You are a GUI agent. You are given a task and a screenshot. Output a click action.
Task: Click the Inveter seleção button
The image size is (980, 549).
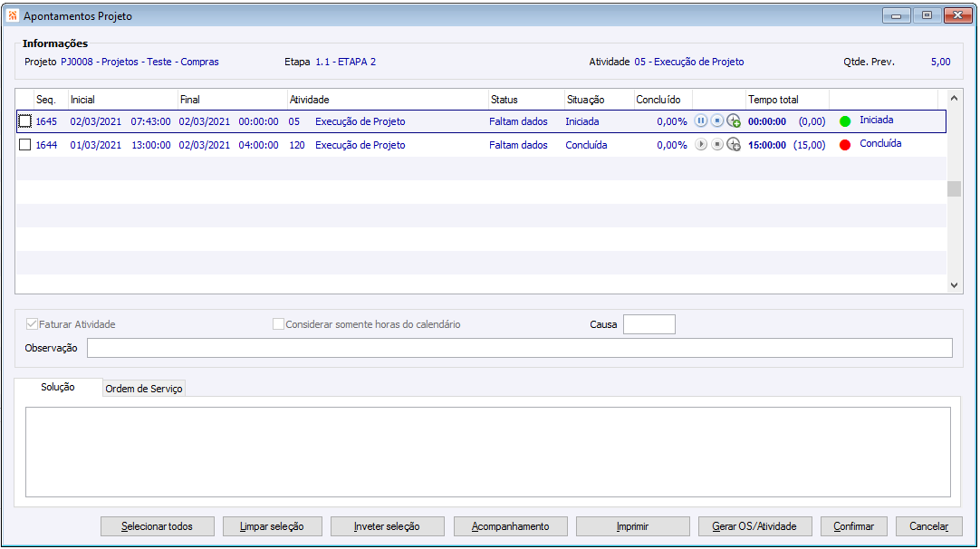click(x=387, y=526)
